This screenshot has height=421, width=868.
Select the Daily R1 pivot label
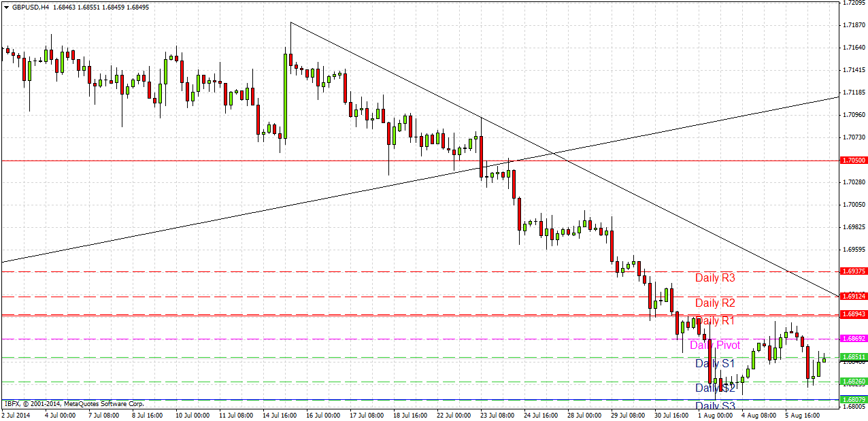(715, 320)
